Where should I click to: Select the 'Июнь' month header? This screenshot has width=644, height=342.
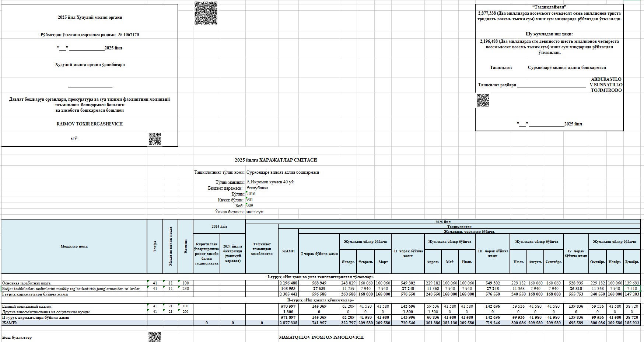pyautogui.click(x=467, y=262)
